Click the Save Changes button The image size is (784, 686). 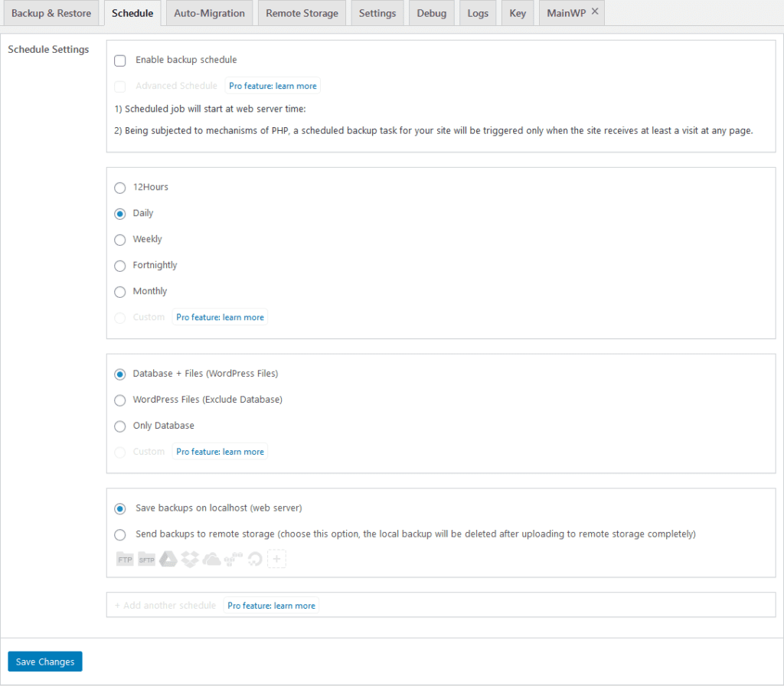point(44,661)
